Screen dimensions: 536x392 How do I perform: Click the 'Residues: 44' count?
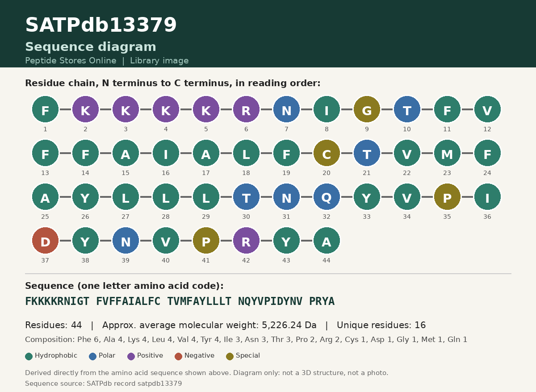point(54,325)
